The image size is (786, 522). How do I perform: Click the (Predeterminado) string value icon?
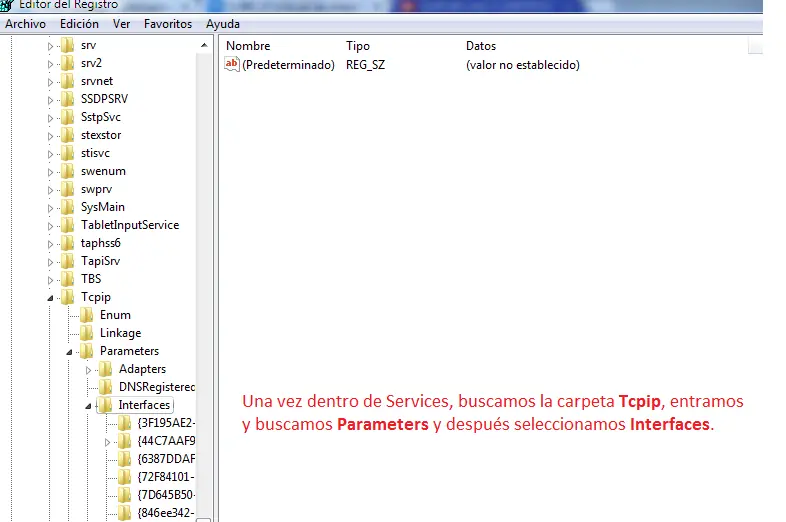point(232,64)
